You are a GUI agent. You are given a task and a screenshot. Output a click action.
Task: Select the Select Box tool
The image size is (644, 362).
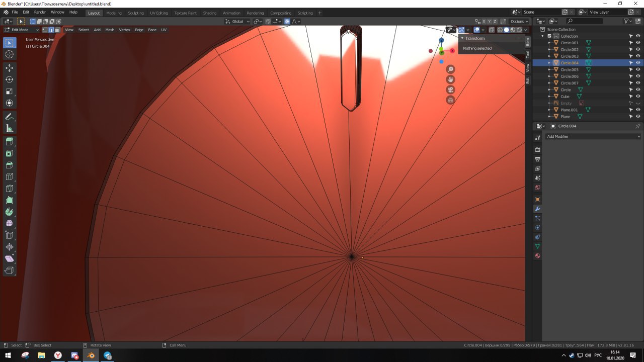(x=9, y=43)
